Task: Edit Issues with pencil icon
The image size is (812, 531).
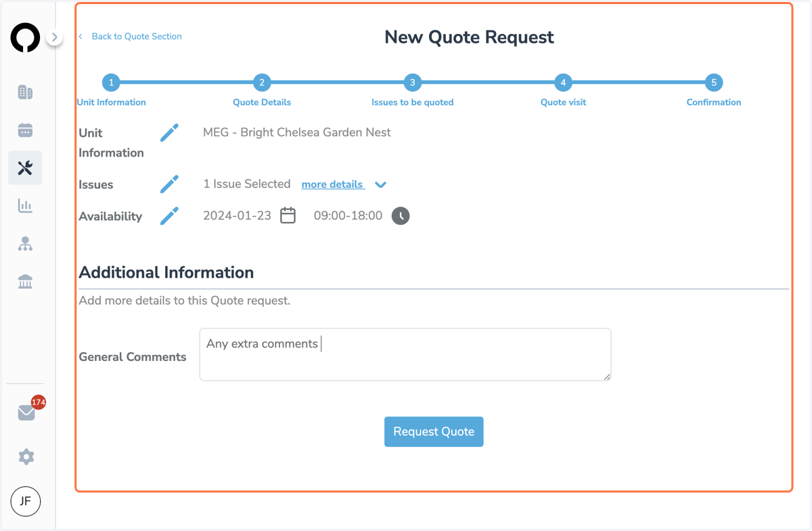Action: tap(169, 184)
